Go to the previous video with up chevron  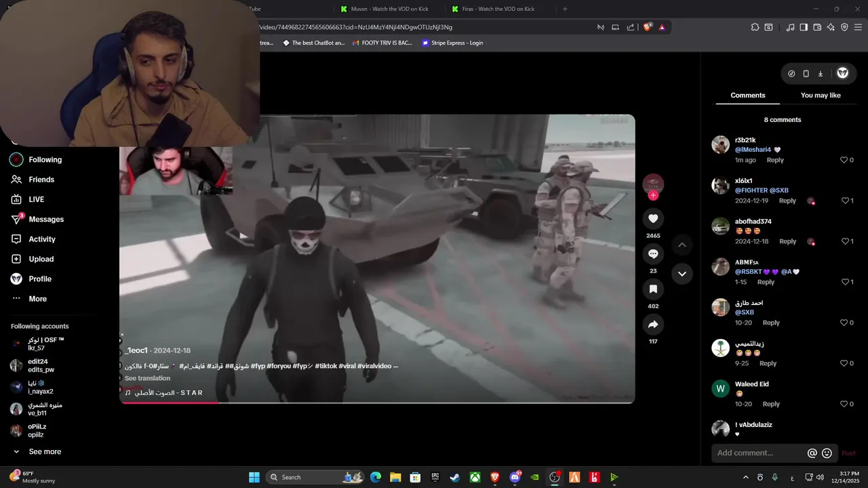pos(682,245)
